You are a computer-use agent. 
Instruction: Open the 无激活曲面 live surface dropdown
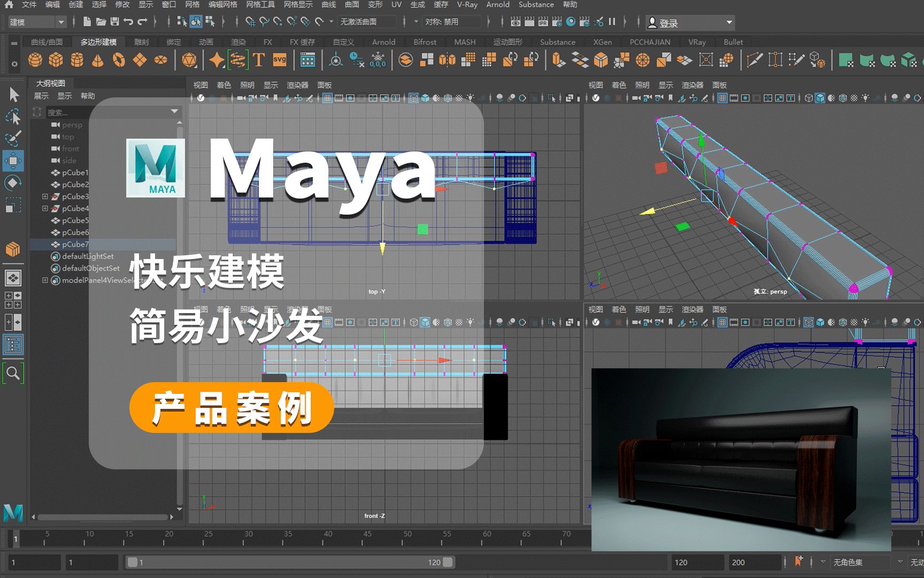pos(368,22)
